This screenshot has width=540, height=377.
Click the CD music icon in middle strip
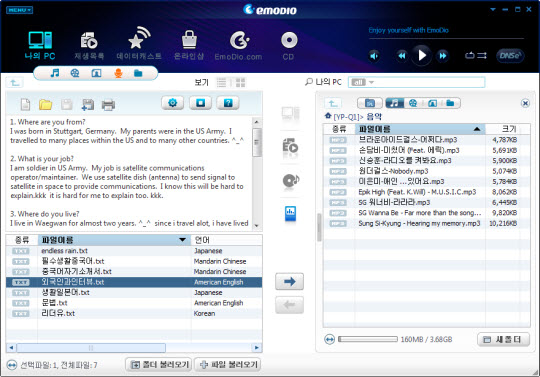(x=291, y=180)
